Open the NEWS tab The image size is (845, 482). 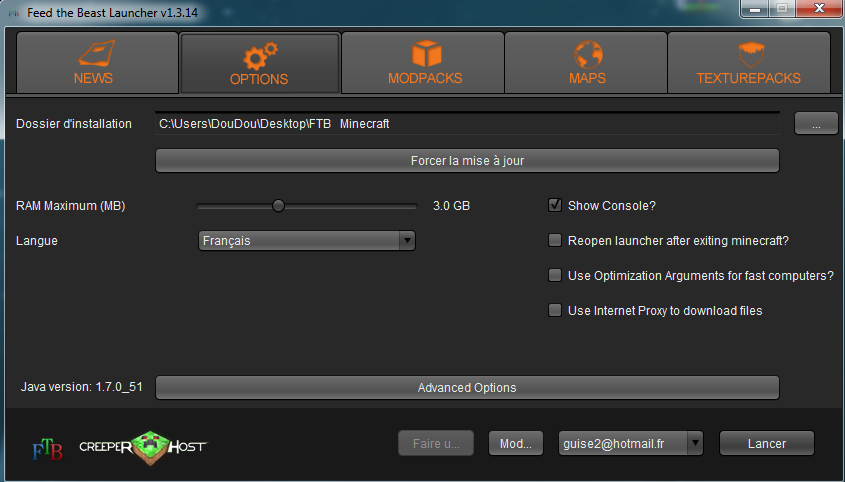click(x=97, y=63)
